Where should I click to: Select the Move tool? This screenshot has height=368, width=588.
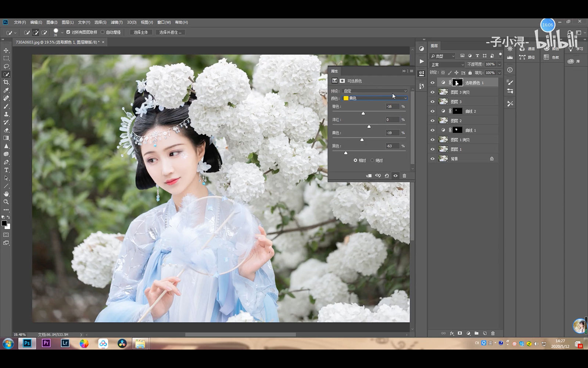point(6,50)
